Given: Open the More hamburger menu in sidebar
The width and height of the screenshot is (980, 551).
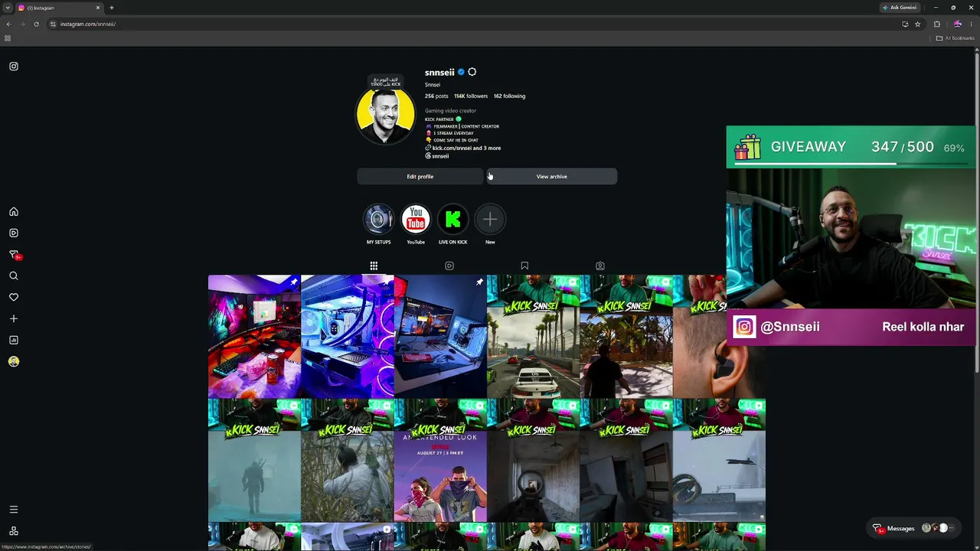Looking at the screenshot, I should [14, 510].
